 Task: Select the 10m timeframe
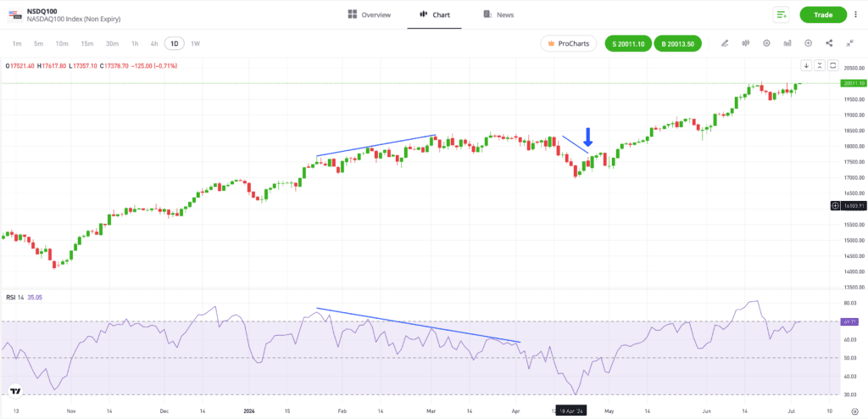point(62,43)
